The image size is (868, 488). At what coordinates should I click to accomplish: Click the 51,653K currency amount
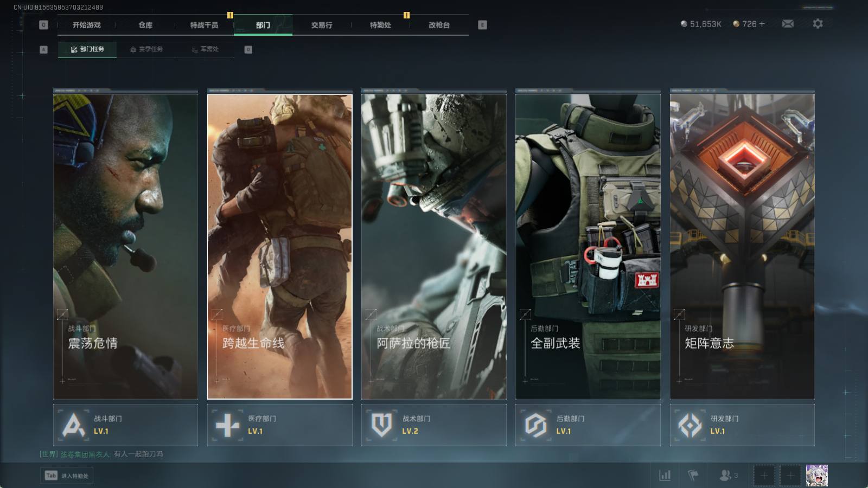[x=706, y=24]
